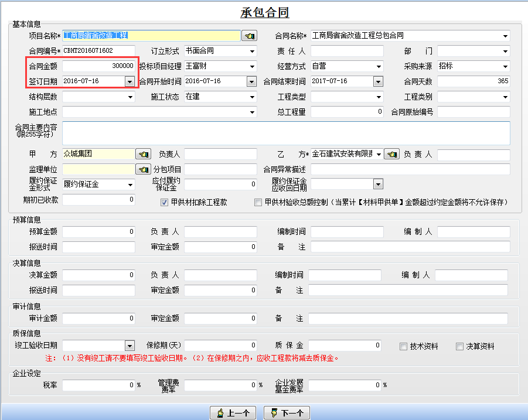Click the lookup icon next to 监理单位
528x420 pixels.
point(143,169)
